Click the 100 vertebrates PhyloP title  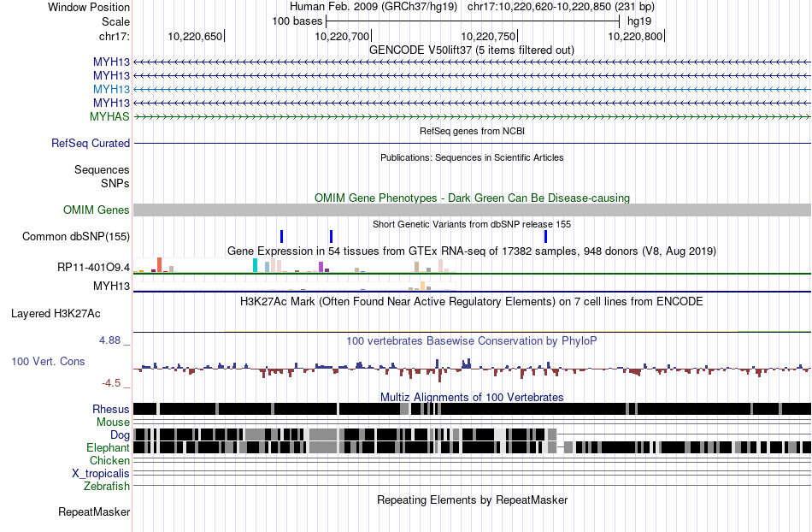(472, 341)
